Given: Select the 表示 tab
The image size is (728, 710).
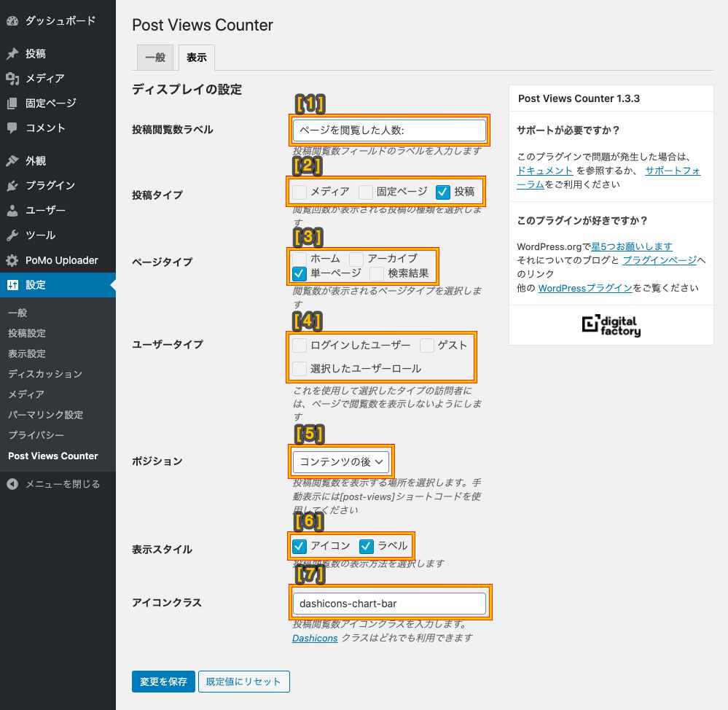Looking at the screenshot, I should [x=197, y=58].
